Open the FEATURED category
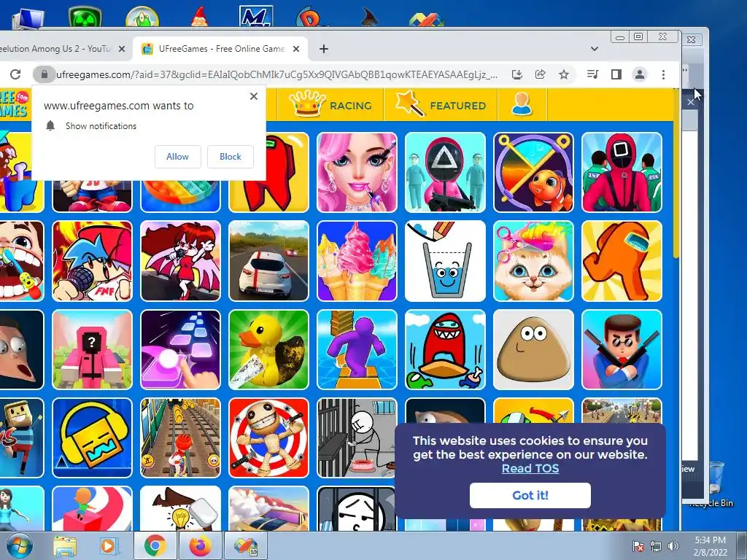 click(x=441, y=105)
